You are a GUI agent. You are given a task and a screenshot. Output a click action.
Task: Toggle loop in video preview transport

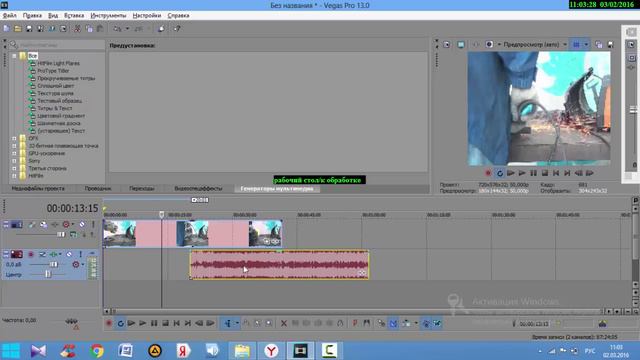pyautogui.click(x=500, y=173)
